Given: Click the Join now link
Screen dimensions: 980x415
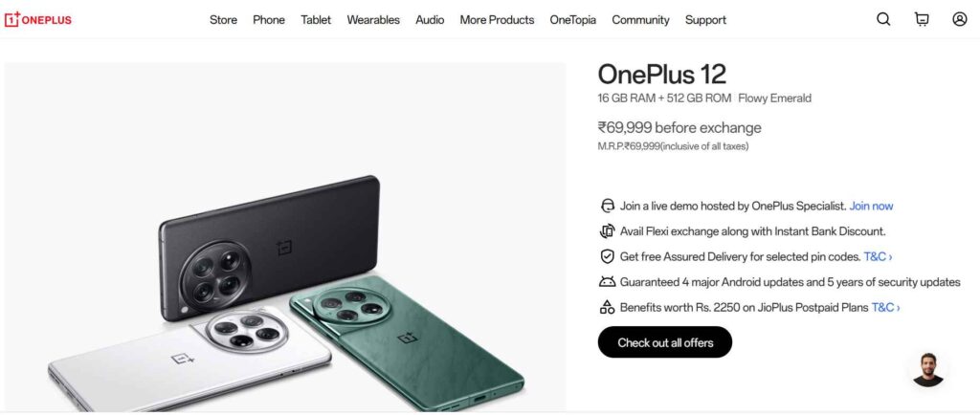Looking at the screenshot, I should click(871, 206).
